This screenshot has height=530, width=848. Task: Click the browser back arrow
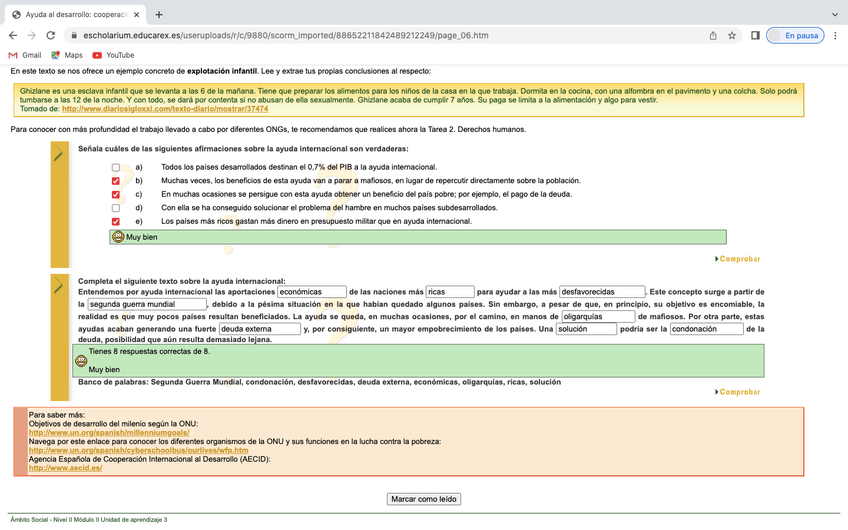pos(14,35)
